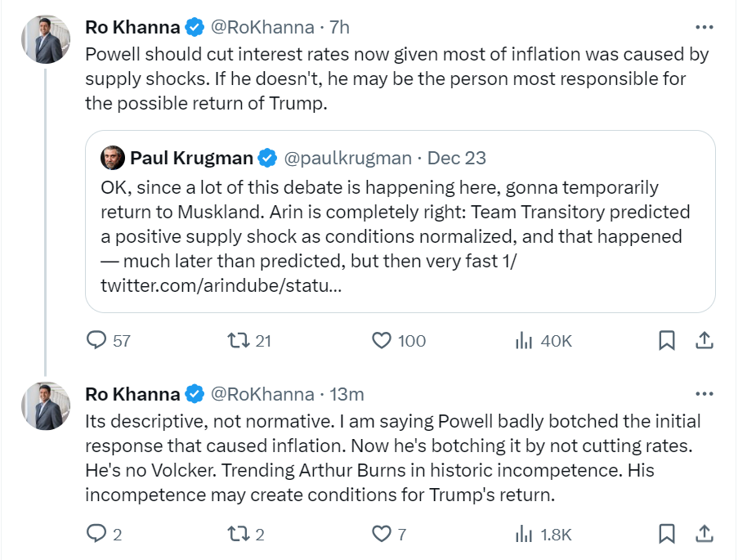738x560 pixels.
Task: Repost the second tweet with 2 reposts
Action: (x=239, y=534)
